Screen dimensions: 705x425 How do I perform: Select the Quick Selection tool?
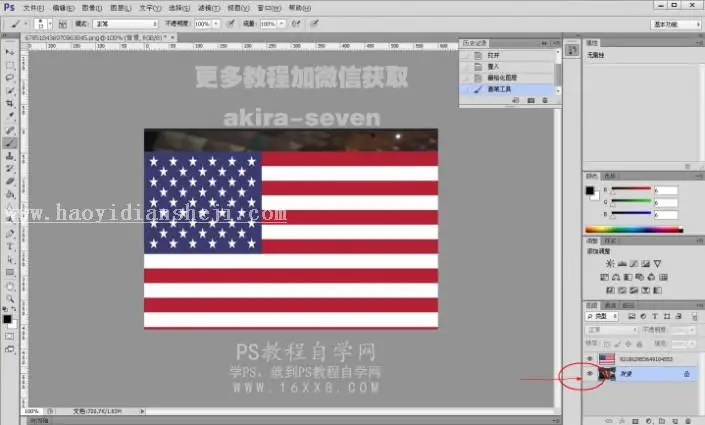click(x=9, y=91)
